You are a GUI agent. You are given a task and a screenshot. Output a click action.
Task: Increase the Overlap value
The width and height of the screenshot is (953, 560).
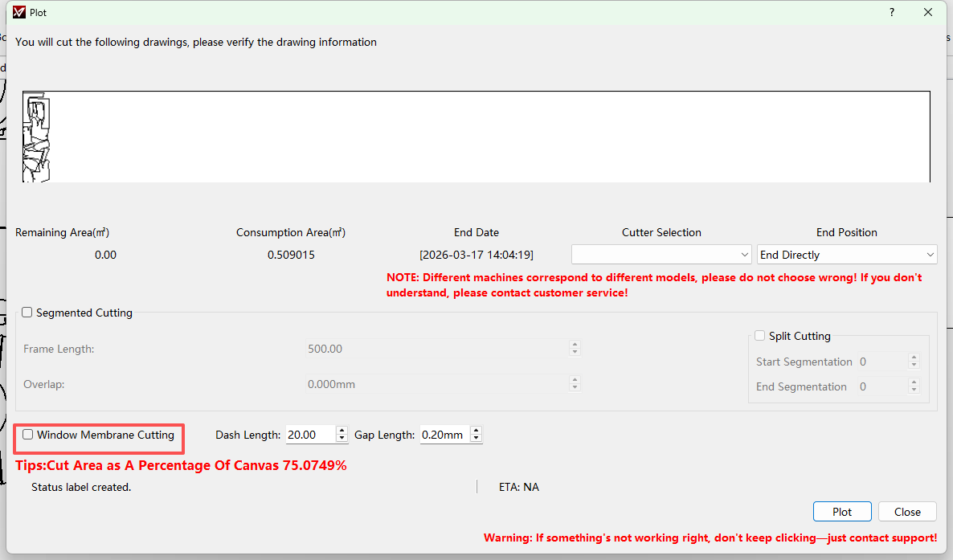(x=575, y=380)
